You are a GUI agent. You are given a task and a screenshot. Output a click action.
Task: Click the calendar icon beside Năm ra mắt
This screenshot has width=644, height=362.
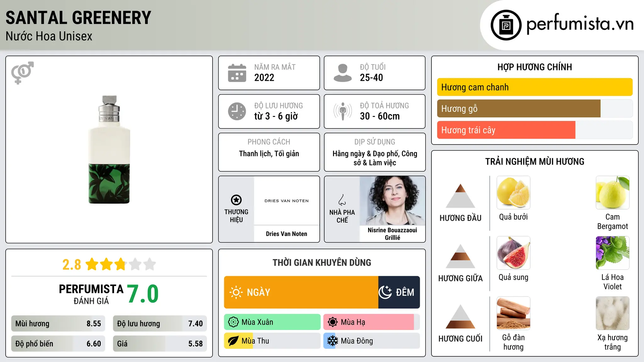point(237,73)
